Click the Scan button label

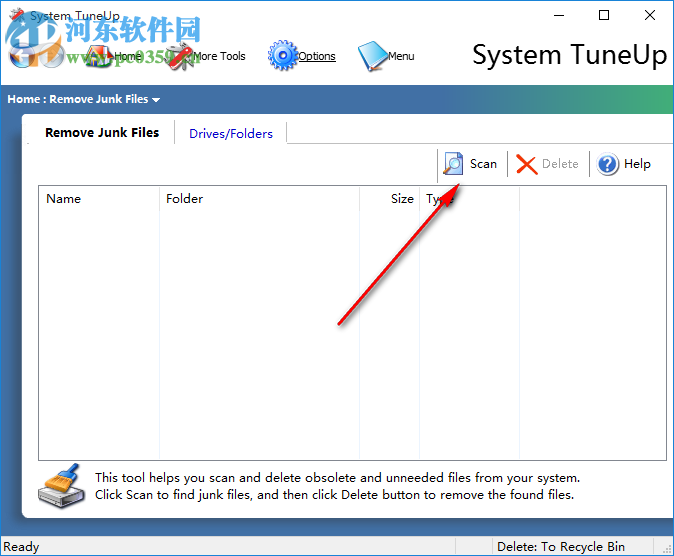(483, 164)
